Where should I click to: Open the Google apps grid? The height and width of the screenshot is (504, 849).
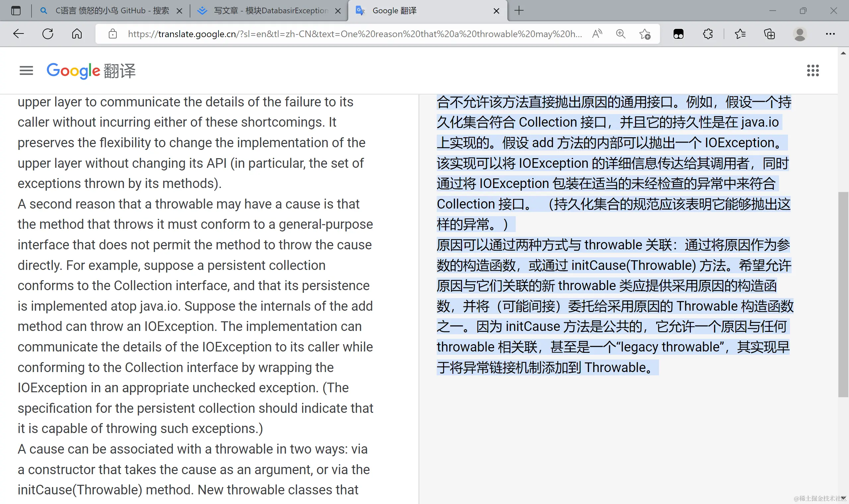[x=813, y=71]
